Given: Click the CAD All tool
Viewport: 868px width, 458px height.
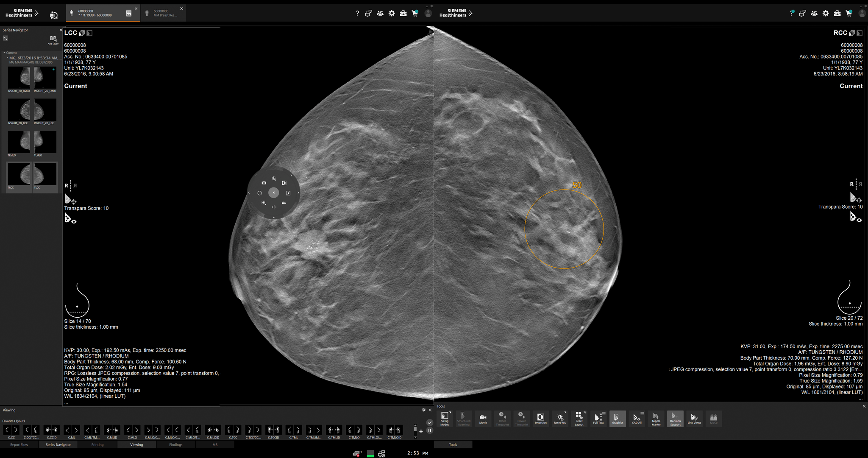Looking at the screenshot, I should (637, 419).
